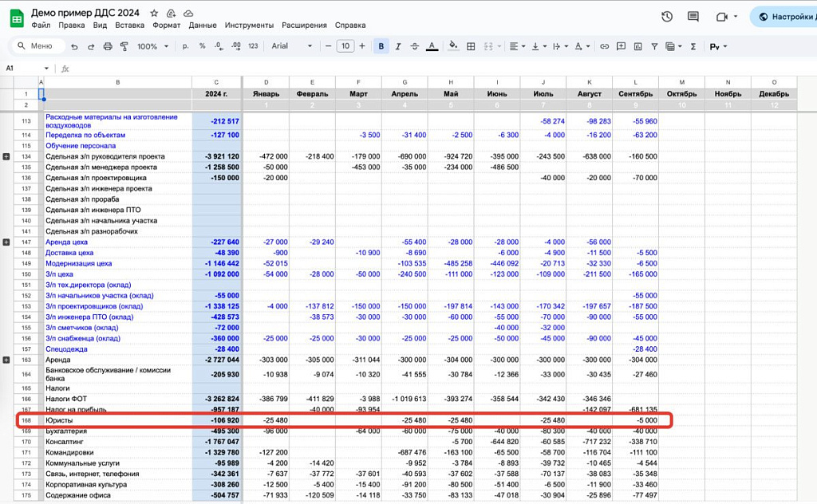Expand the row group at row 163

coord(6,360)
